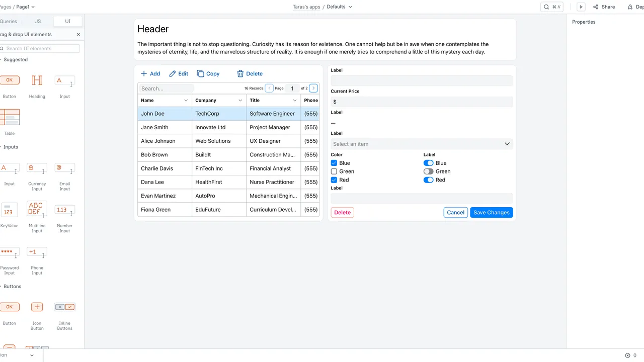The height and width of the screenshot is (362, 644).
Task: Focus the Search UI elements field
Action: coord(40,49)
